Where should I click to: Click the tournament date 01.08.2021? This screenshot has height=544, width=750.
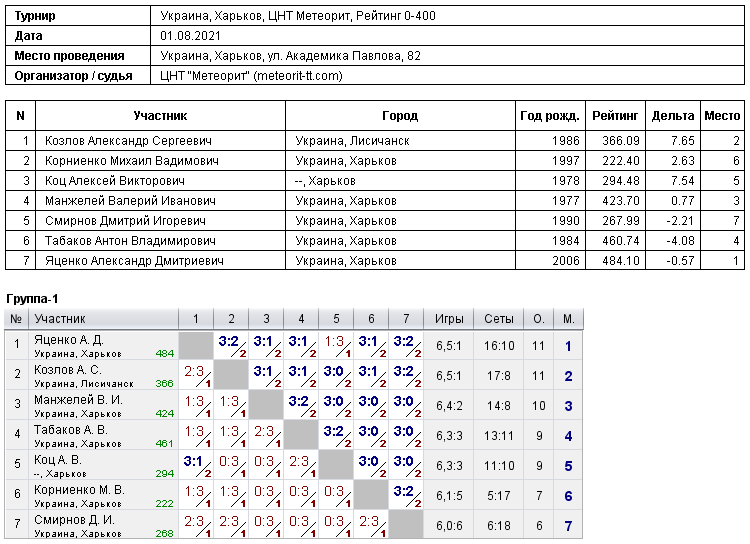point(190,36)
